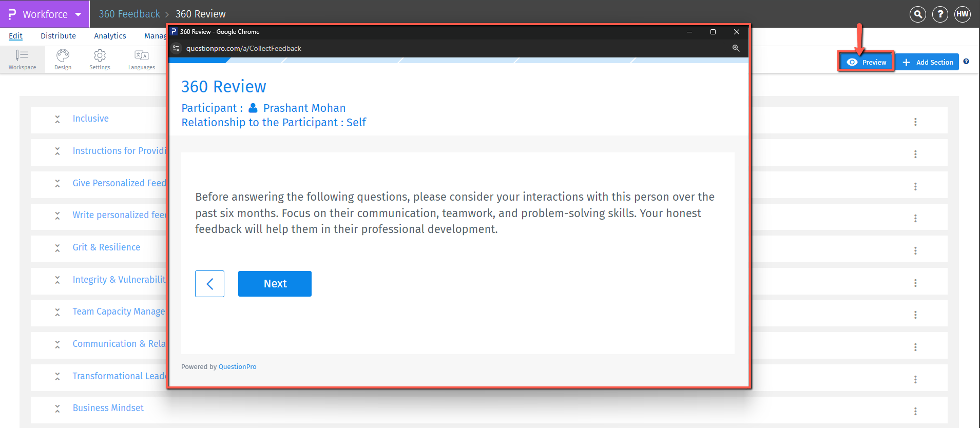Collapse the Communication & Relationship section
This screenshot has width=980, height=428.
coord(57,344)
